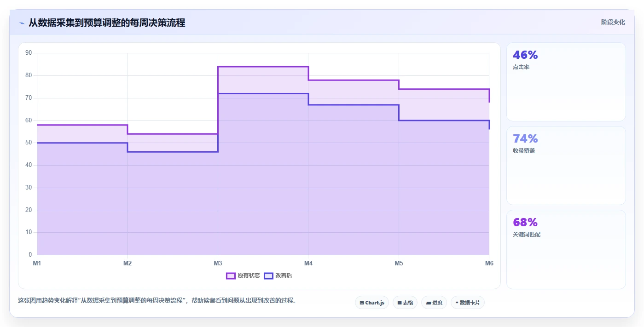This screenshot has width=644, height=327.
Task: Click the M5 axis label
Action: 399,264
